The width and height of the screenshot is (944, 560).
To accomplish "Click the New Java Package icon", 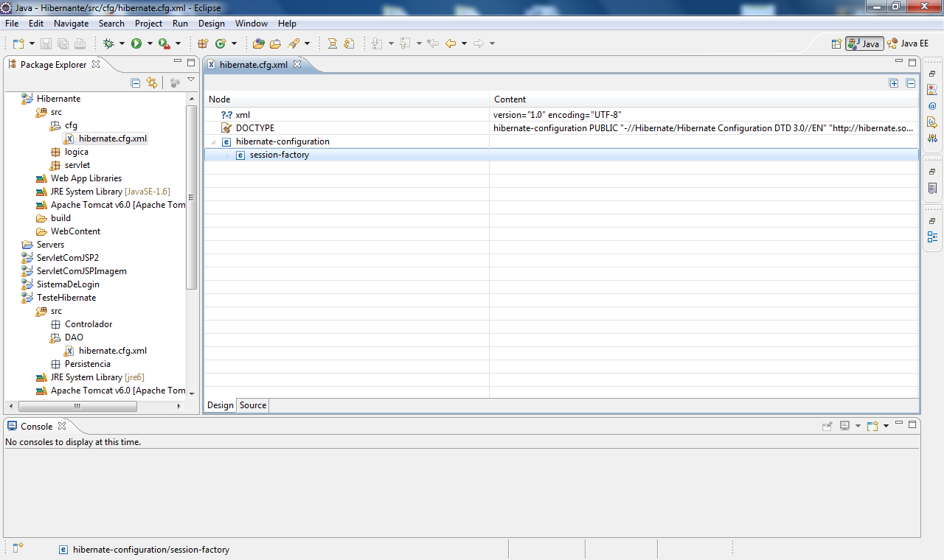I will coord(203,43).
